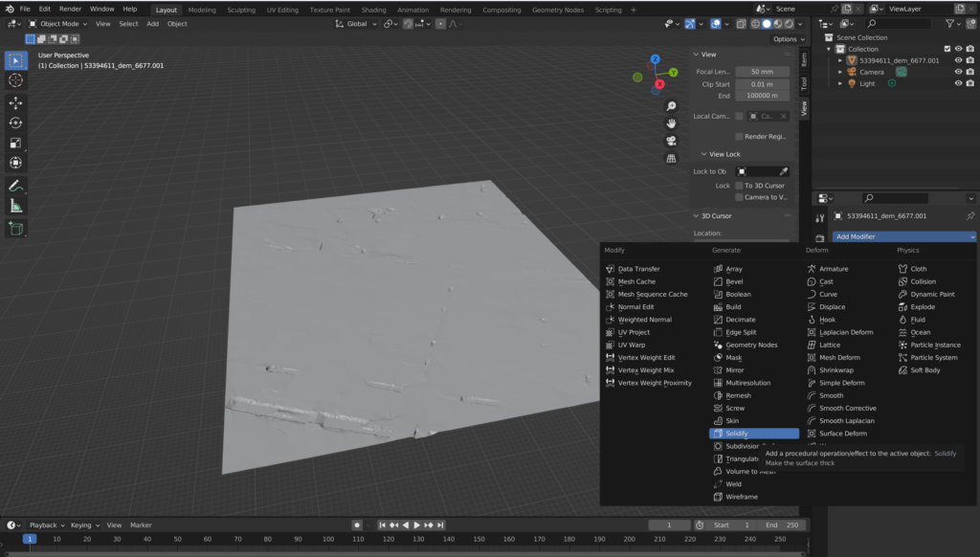980x557 pixels.
Task: Activate the Annotate tool
Action: tap(16, 185)
